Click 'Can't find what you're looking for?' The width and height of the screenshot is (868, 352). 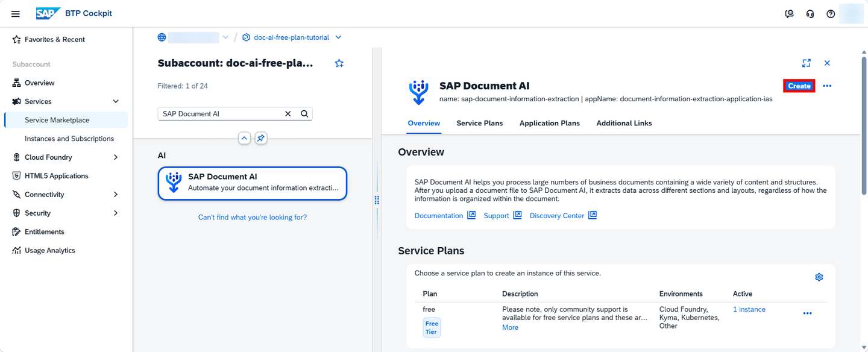click(253, 217)
